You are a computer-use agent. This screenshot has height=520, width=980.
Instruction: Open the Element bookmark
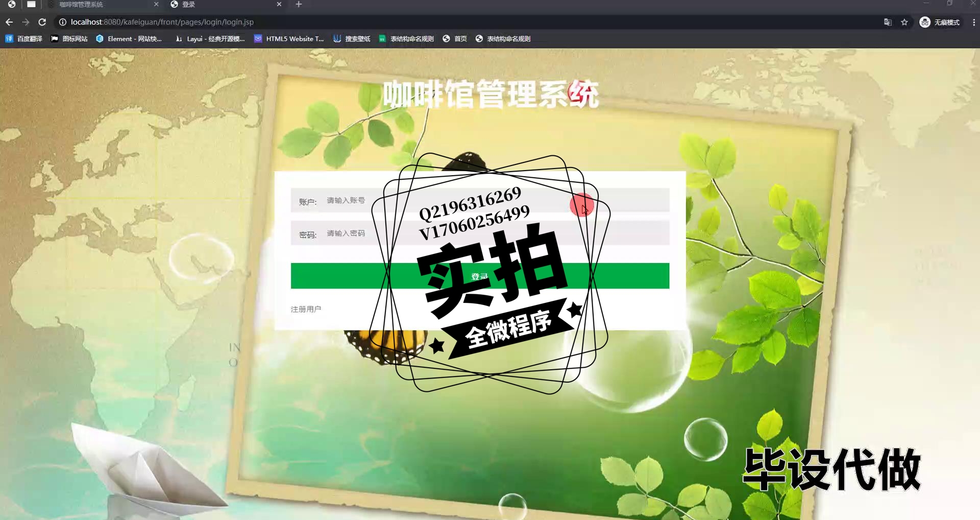click(x=129, y=39)
